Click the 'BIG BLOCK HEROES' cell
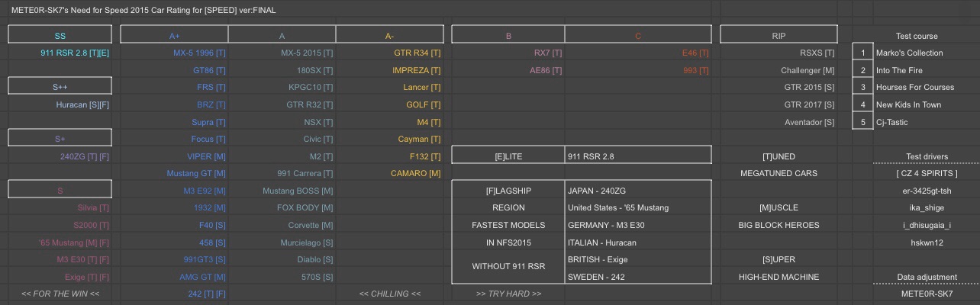This screenshot has width=980, height=305. pos(779,225)
